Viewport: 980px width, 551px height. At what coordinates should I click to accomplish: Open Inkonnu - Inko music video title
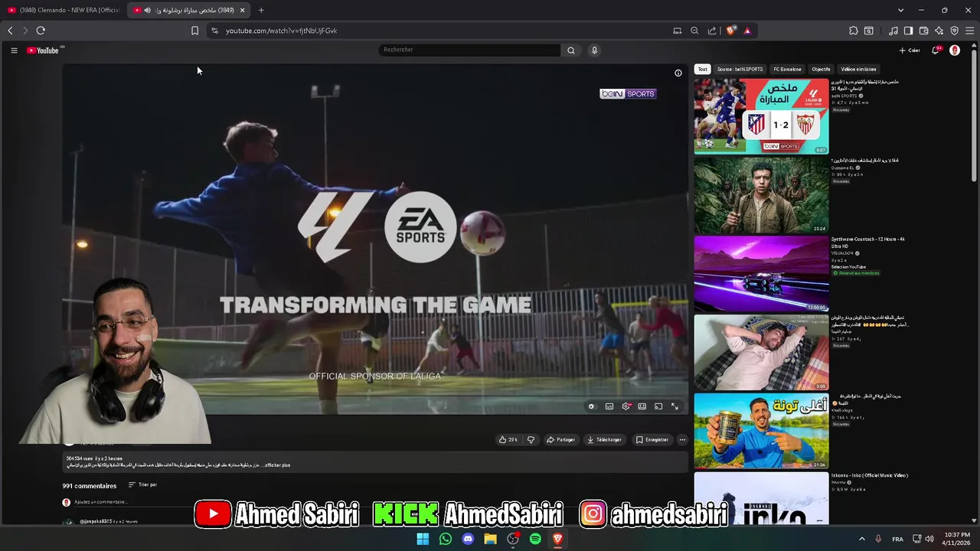click(870, 475)
